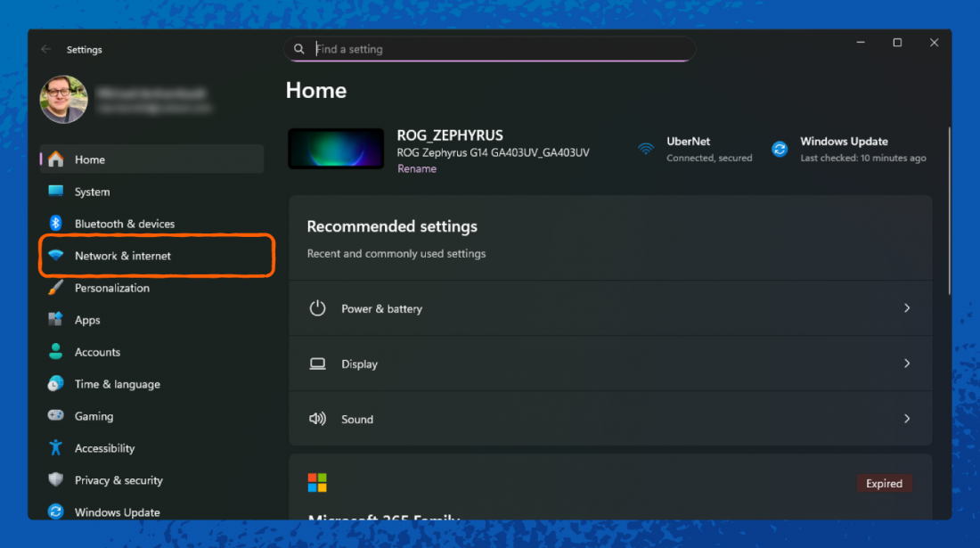Select Accounts from the navigation list
This screenshot has height=548, width=980.
[x=97, y=352]
